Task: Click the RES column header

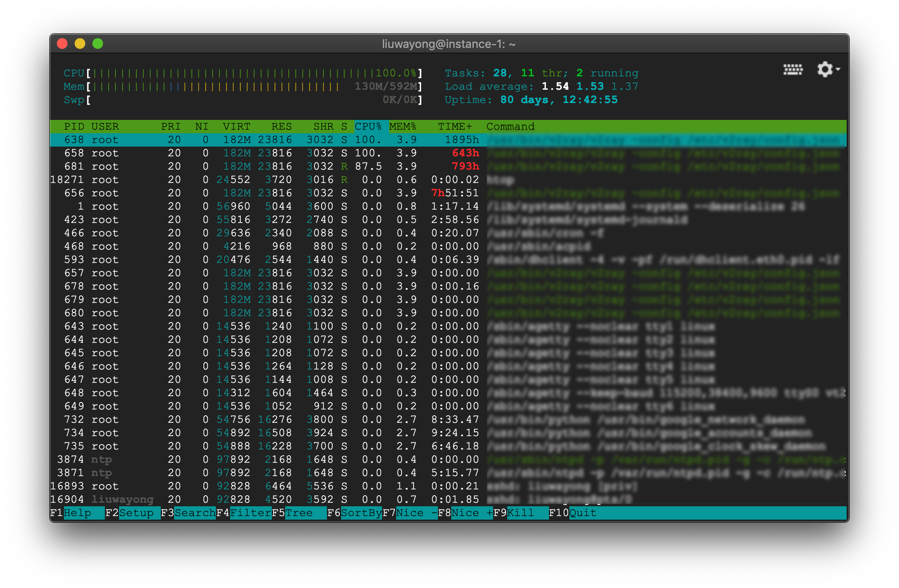Action: click(x=282, y=127)
